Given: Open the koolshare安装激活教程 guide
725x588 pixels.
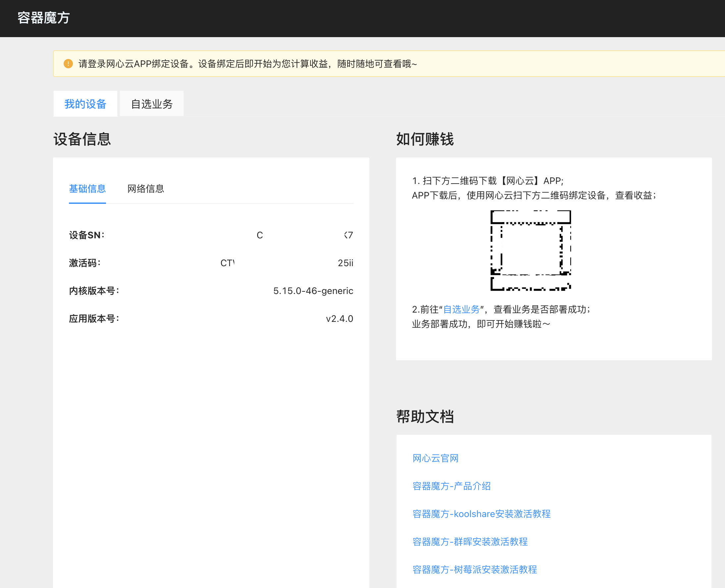Looking at the screenshot, I should 481,514.
